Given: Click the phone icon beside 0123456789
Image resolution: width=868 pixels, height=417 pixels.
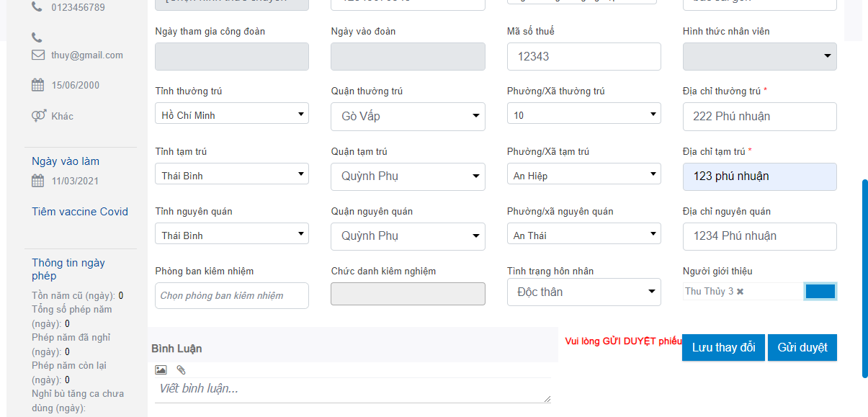Looking at the screenshot, I should pos(37,7).
